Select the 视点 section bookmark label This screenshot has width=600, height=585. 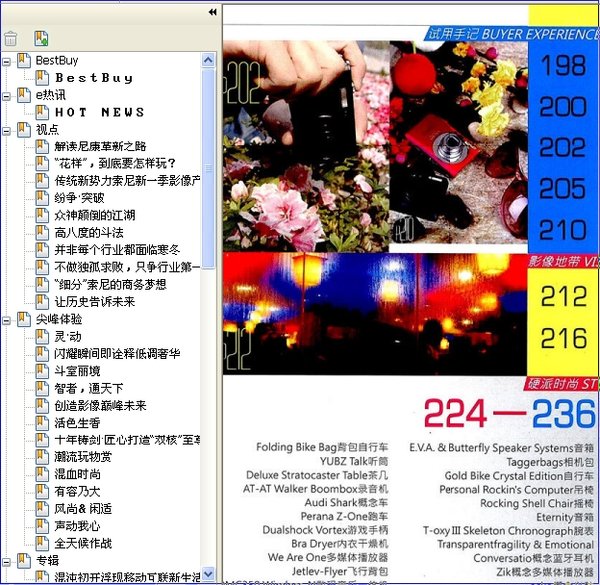pyautogui.click(x=47, y=130)
